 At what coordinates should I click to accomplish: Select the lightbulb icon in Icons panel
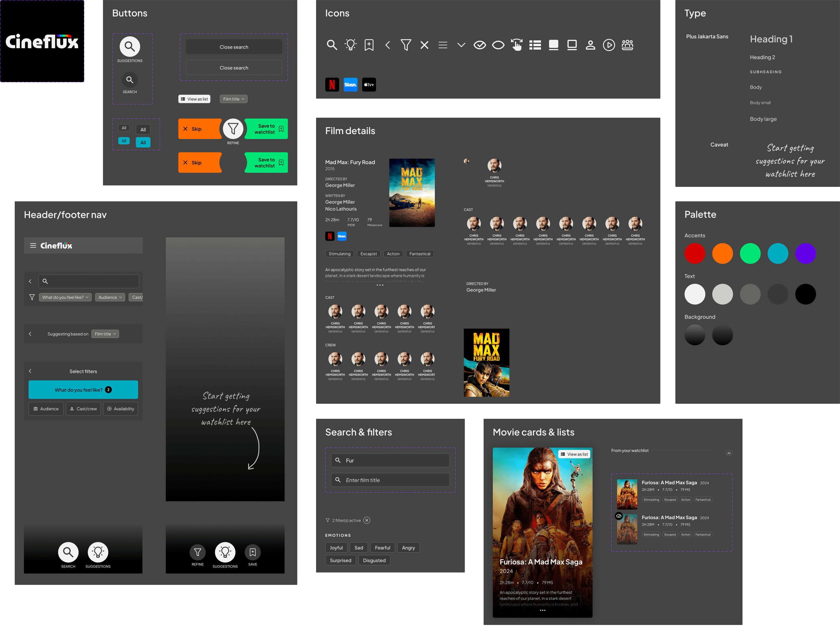[350, 45]
